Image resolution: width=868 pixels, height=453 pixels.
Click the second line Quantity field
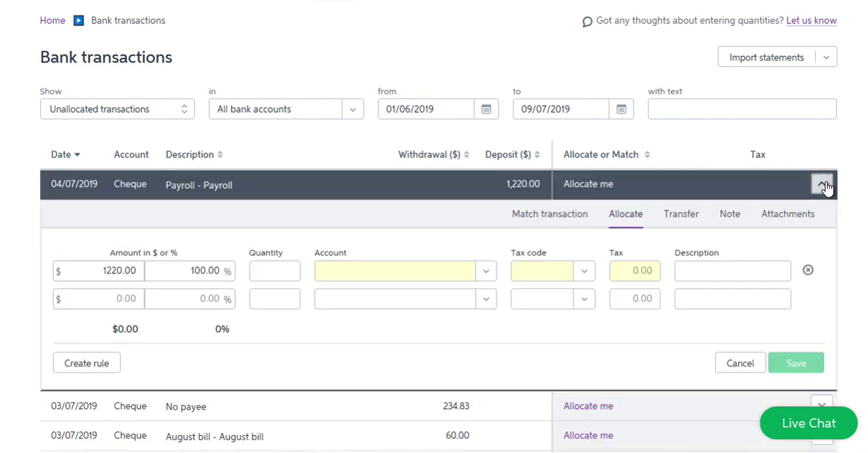[x=275, y=299]
